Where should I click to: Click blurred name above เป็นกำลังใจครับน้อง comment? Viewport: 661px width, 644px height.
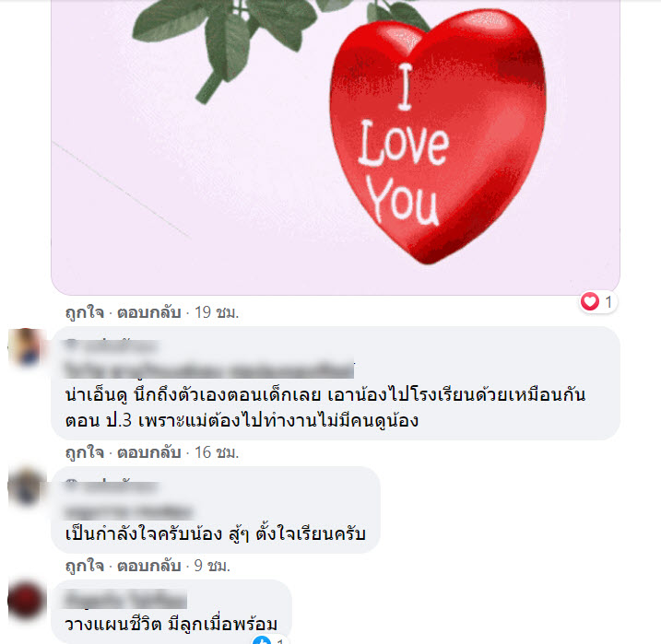tap(112, 486)
